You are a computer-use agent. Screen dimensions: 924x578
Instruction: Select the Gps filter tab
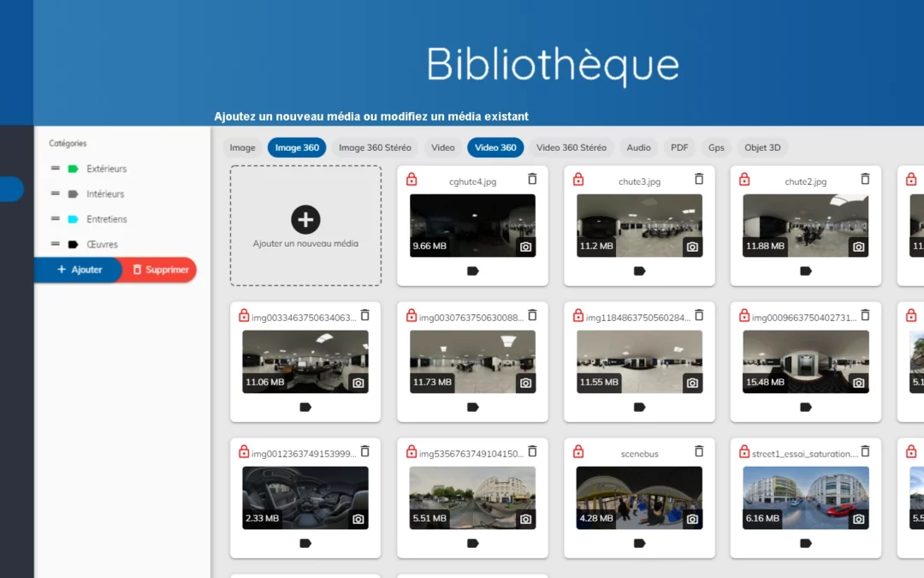tap(716, 147)
